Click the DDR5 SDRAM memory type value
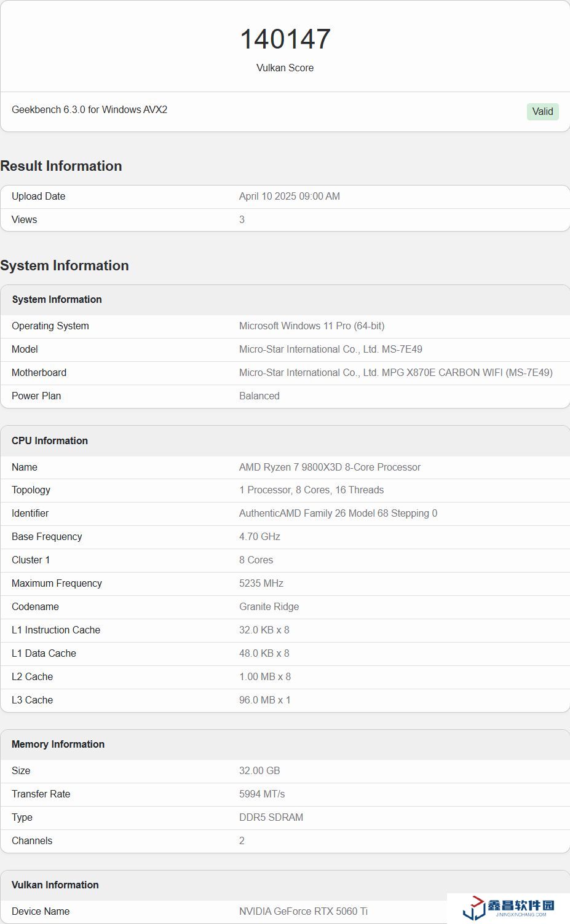Screen dimensions: 570x924 (271, 817)
